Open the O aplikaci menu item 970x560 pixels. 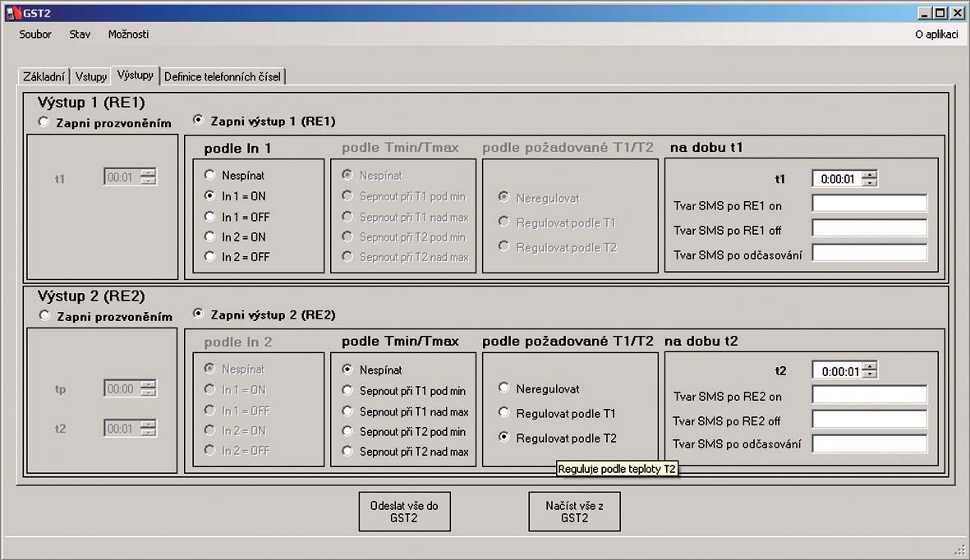click(936, 34)
